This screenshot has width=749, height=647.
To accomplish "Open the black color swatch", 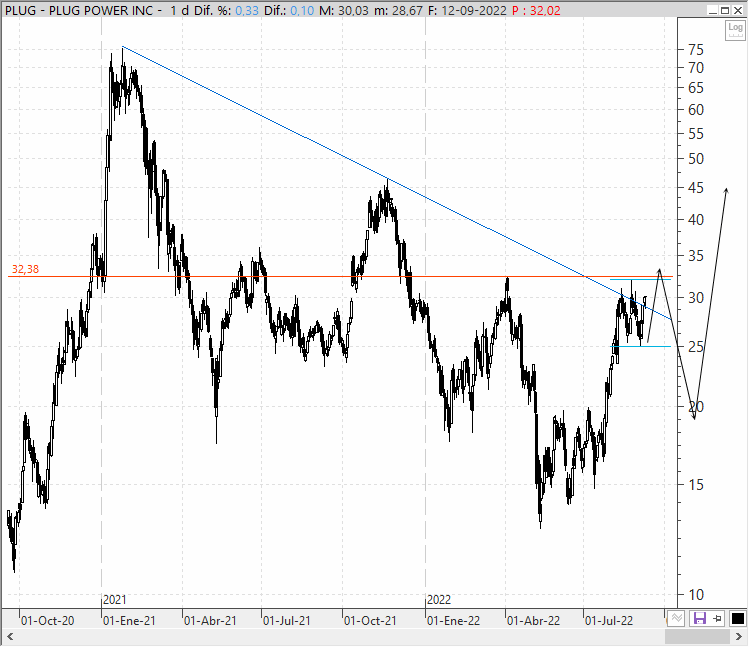I will pos(738,619).
